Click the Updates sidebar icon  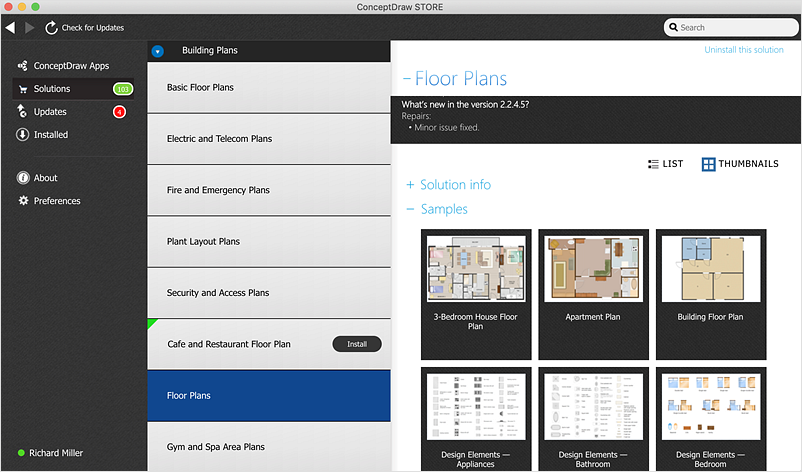pos(22,111)
